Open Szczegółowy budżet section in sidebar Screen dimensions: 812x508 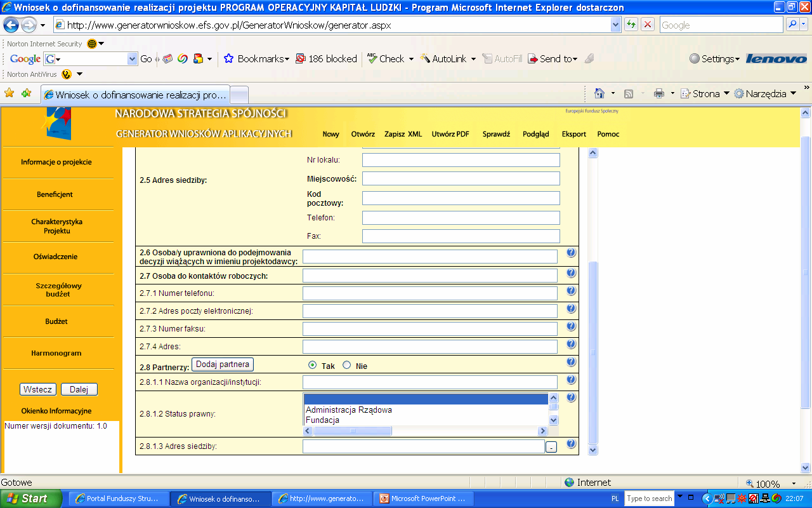pyautogui.click(x=58, y=290)
